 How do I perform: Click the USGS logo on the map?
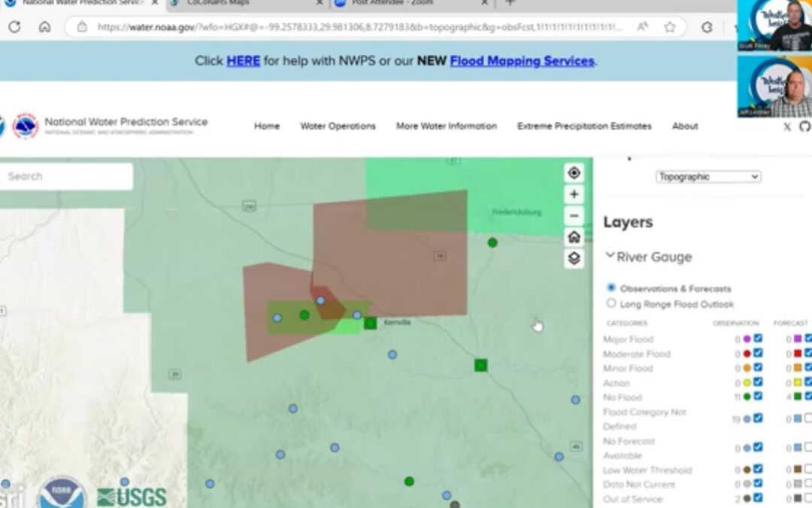pos(132,497)
